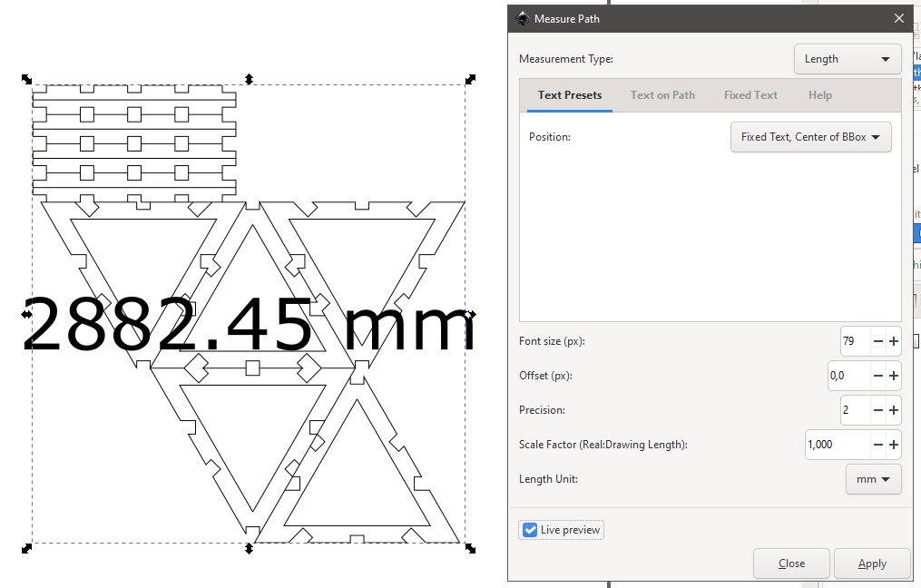Click the Font size input field

coord(855,341)
